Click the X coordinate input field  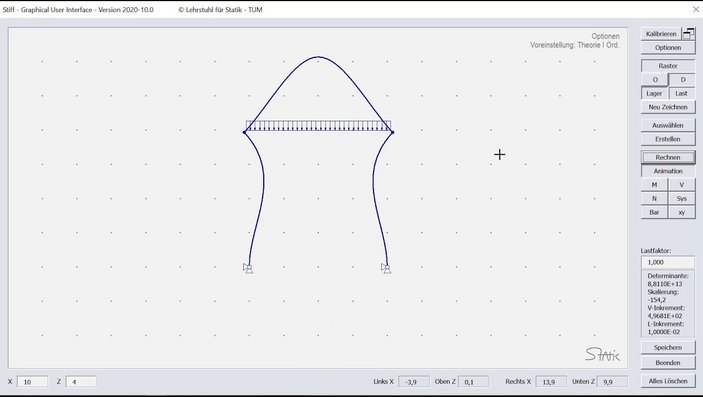coord(32,382)
